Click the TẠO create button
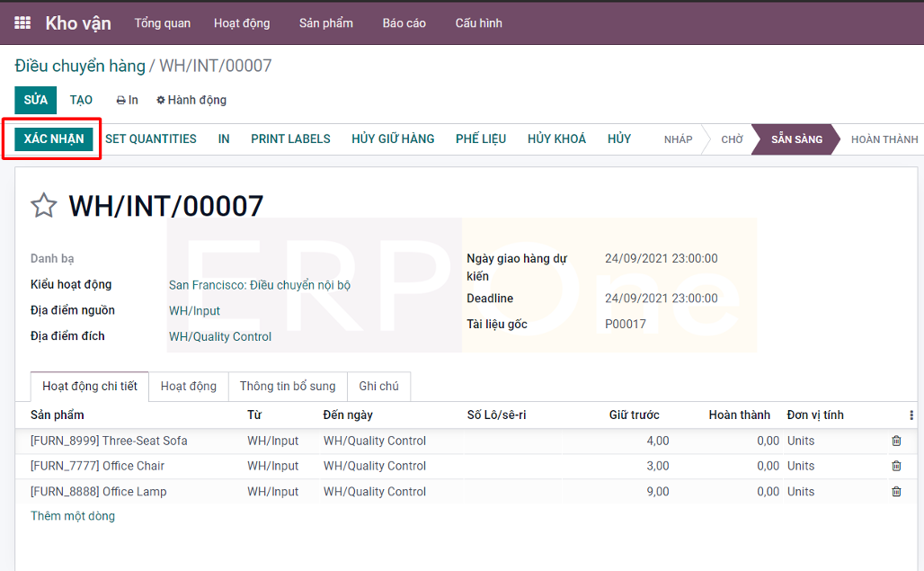 [x=81, y=100]
